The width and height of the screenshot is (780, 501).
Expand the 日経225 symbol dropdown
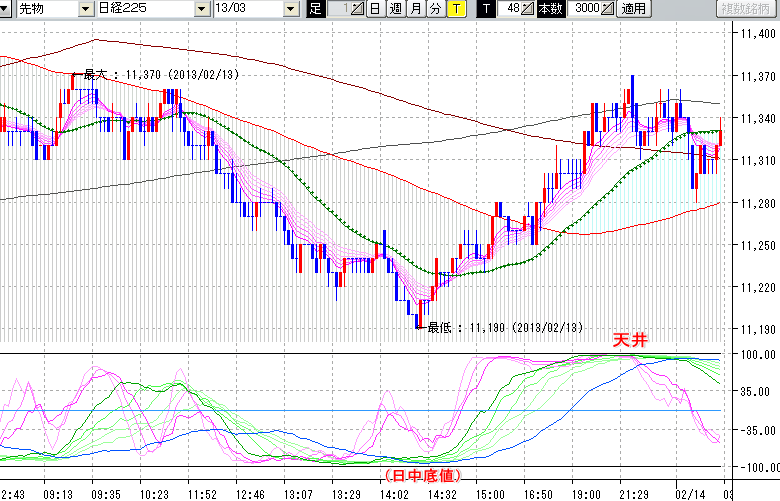coord(203,9)
